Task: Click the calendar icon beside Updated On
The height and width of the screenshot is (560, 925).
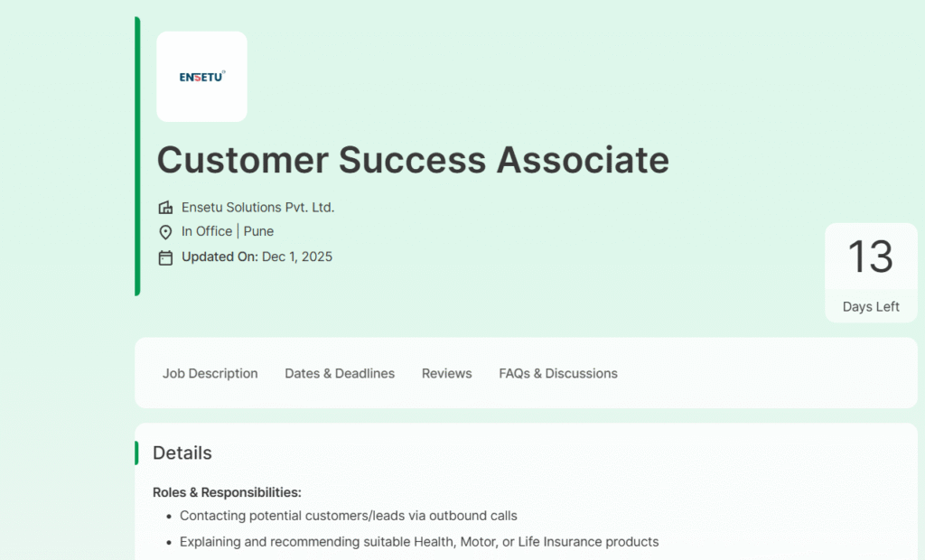Action: (x=165, y=257)
